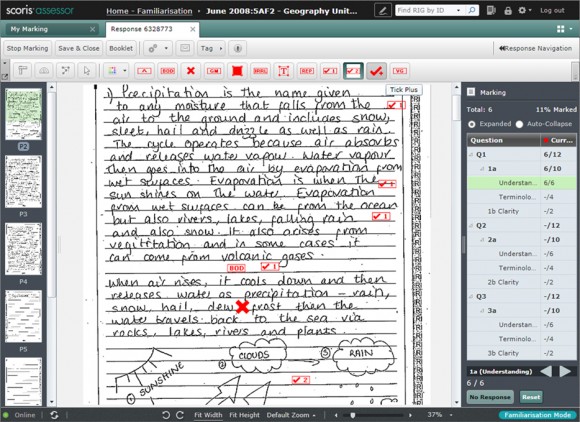580x422 pixels.
Task: Select the Tick Plus annotation stamp
Action: click(x=376, y=71)
